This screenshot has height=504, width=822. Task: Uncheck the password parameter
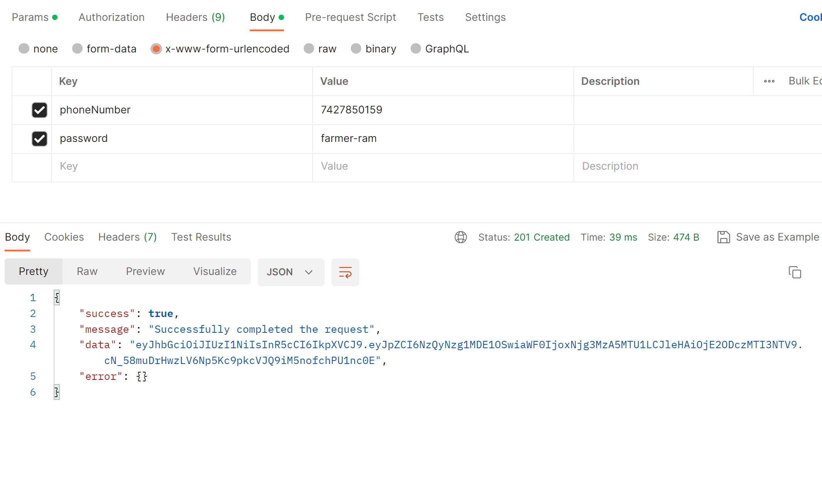pyautogui.click(x=39, y=139)
